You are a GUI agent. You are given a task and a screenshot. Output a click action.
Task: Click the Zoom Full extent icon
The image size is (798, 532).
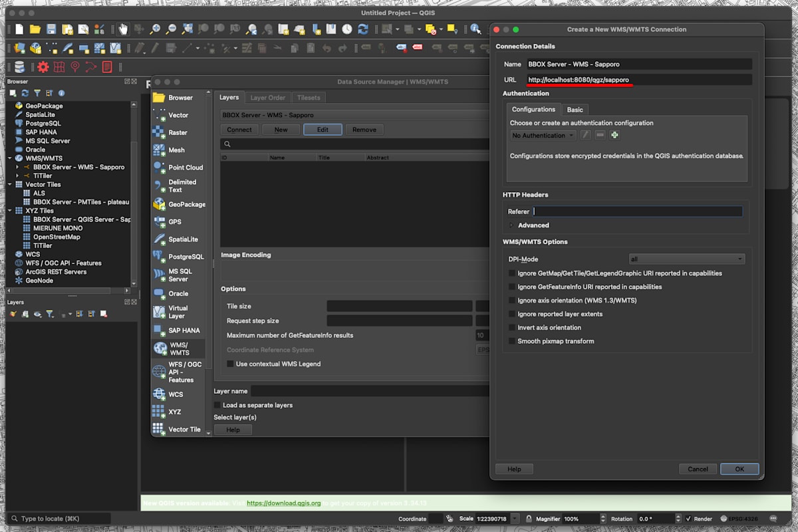[x=187, y=29]
